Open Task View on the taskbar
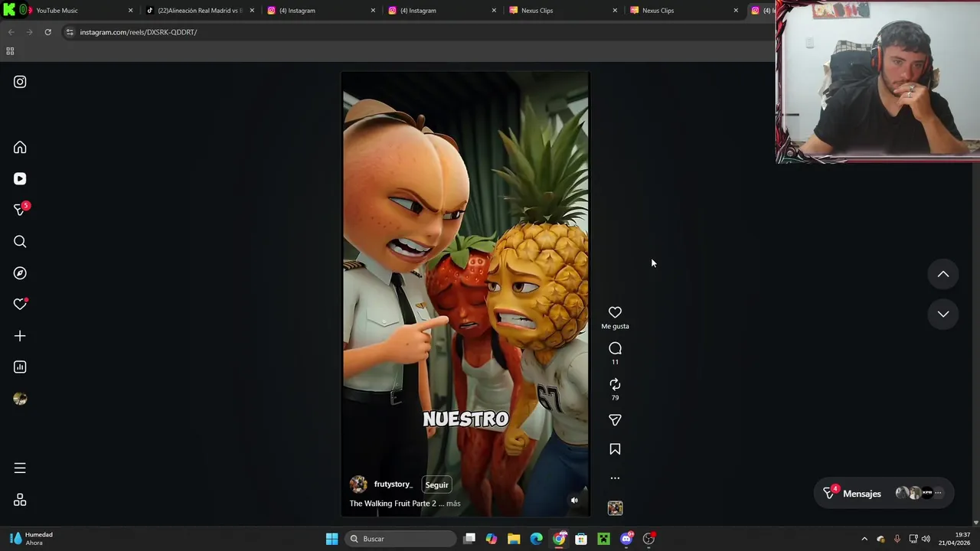The height and width of the screenshot is (551, 980). point(469,539)
